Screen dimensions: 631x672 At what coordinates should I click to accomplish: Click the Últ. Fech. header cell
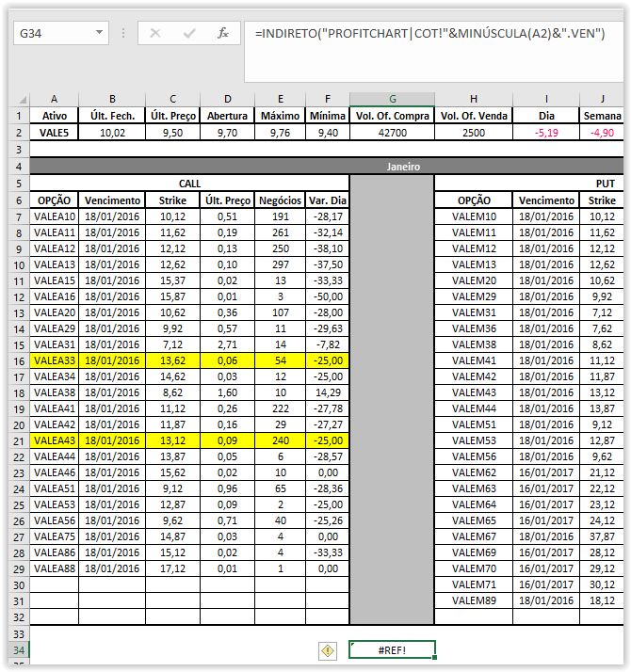pyautogui.click(x=112, y=116)
